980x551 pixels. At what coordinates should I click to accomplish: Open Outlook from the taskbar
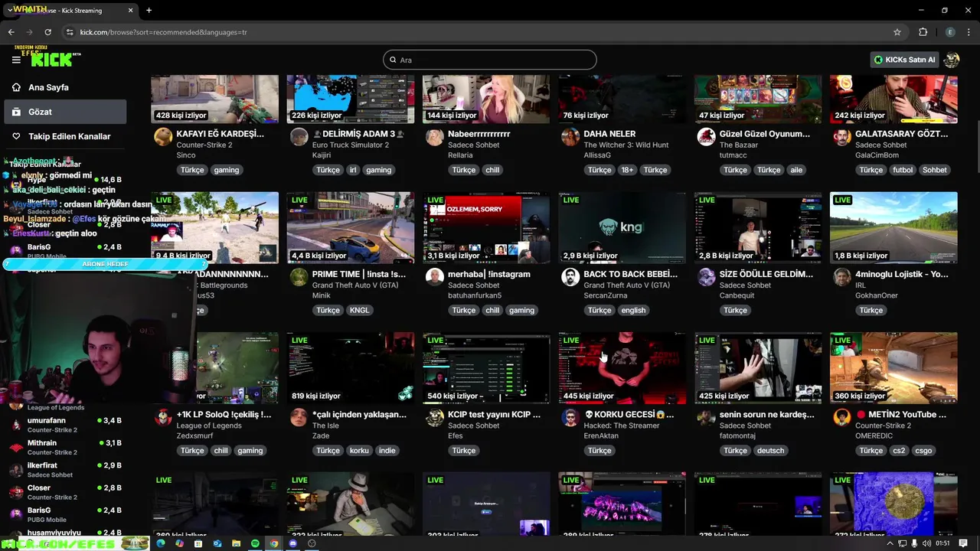click(217, 543)
